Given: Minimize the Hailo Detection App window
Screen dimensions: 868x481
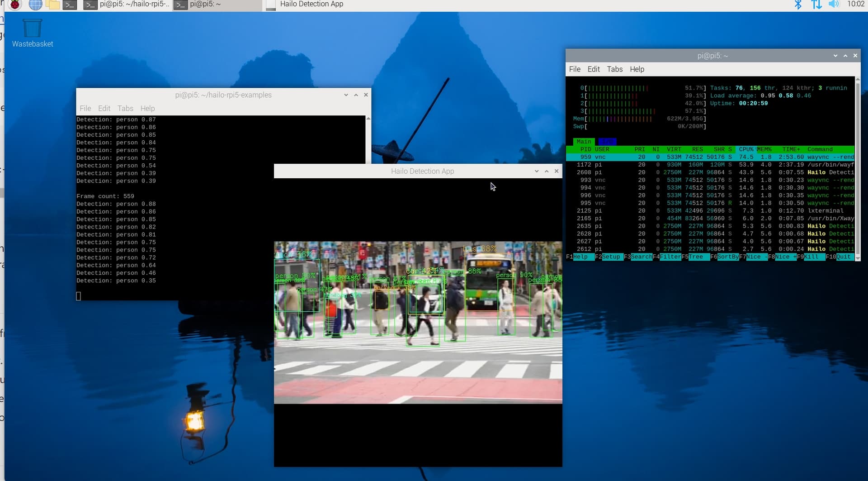Looking at the screenshot, I should [537, 171].
